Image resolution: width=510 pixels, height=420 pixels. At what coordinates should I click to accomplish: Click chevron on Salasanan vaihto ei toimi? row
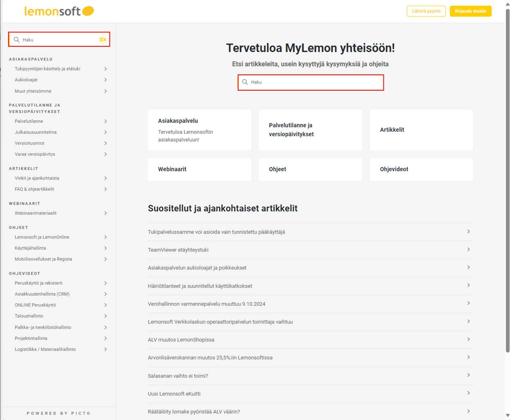(468, 375)
